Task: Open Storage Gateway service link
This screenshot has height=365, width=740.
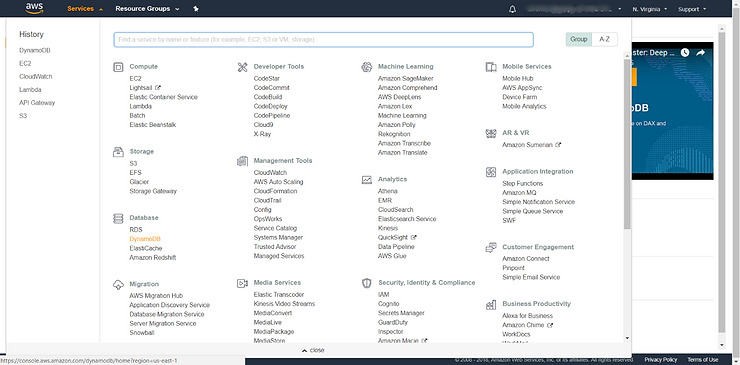Action: [153, 191]
